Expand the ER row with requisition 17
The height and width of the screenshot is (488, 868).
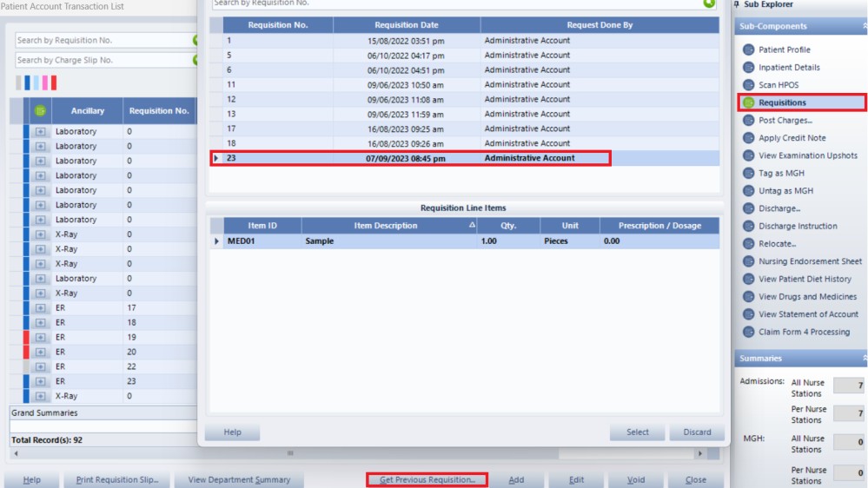tap(40, 308)
